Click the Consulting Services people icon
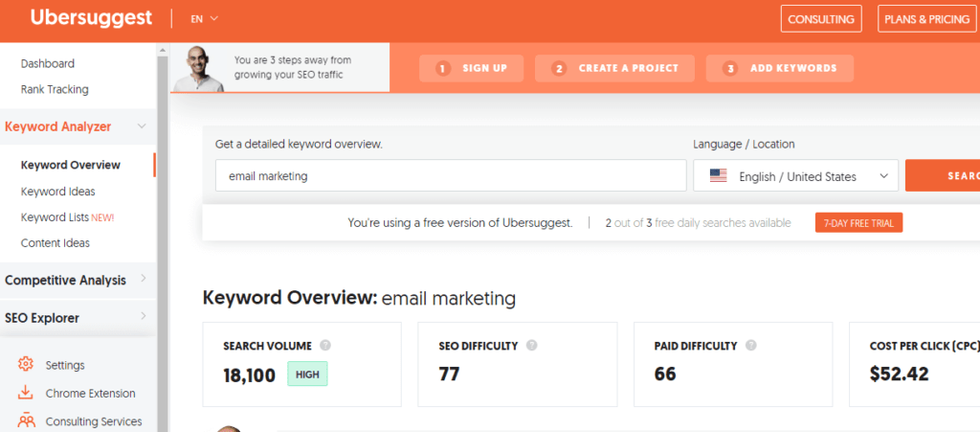This screenshot has width=980, height=432. tap(26, 421)
